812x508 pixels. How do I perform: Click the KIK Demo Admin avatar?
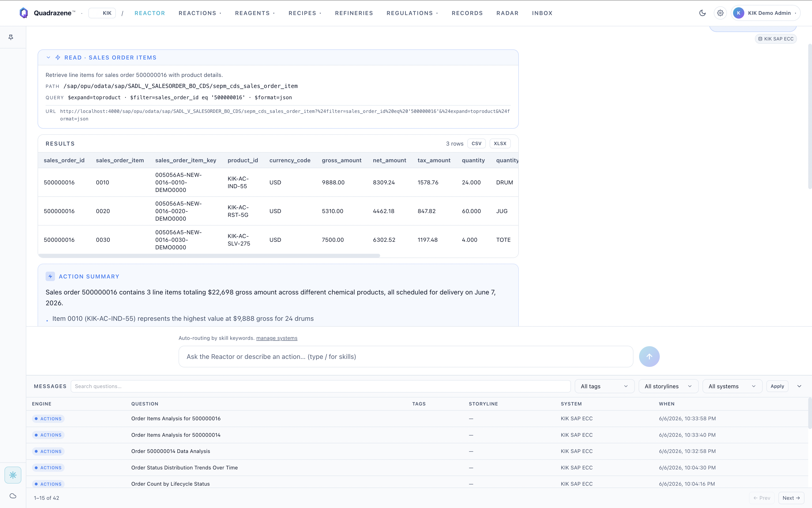pyautogui.click(x=738, y=13)
